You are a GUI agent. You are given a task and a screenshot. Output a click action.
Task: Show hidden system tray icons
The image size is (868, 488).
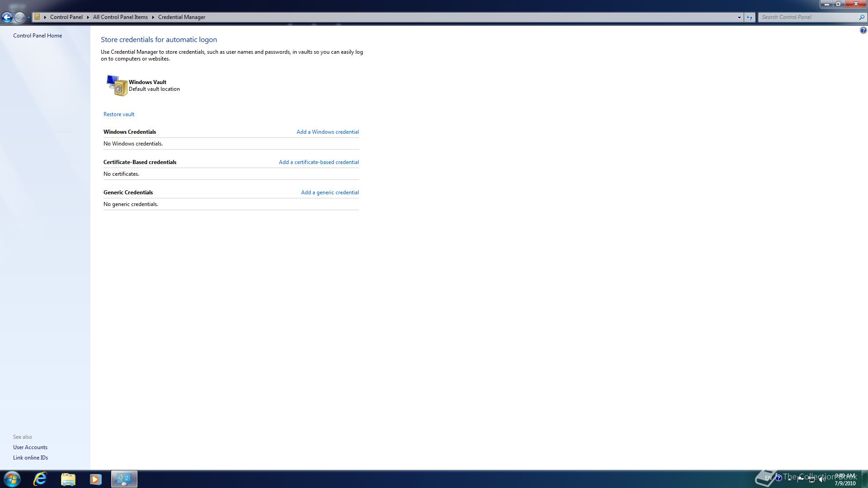[x=790, y=479]
